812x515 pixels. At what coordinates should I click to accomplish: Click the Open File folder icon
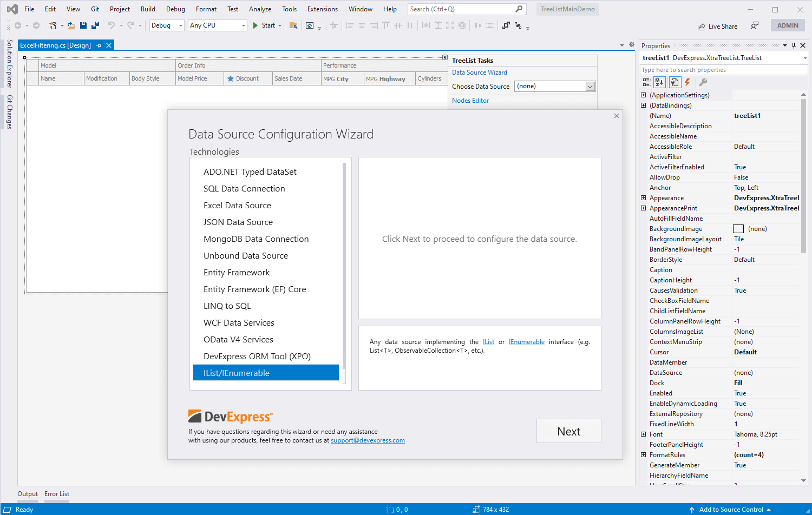71,25
